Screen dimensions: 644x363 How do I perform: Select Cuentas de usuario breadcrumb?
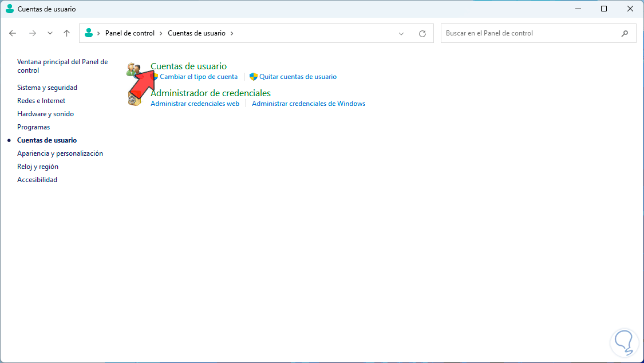[x=196, y=33]
